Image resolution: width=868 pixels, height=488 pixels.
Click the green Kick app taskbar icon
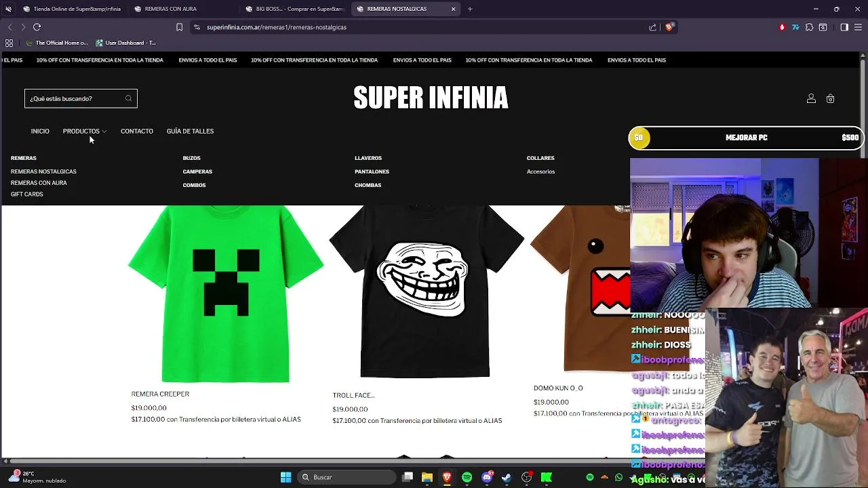(546, 477)
